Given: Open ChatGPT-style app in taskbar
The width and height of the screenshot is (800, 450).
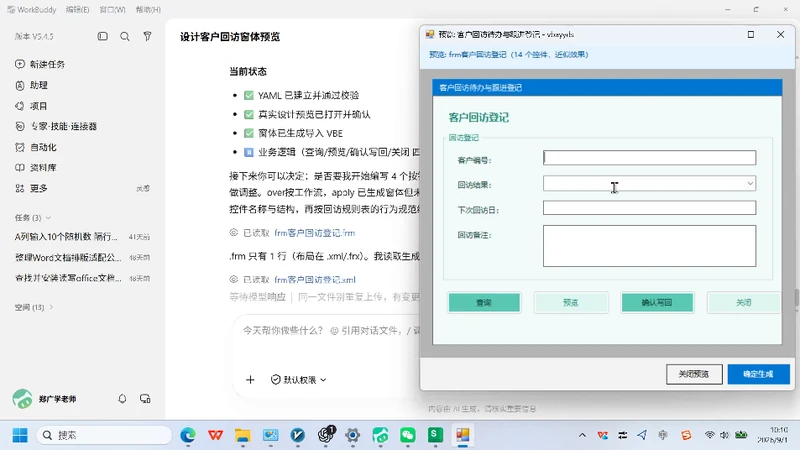Looking at the screenshot, I should coord(326,435).
